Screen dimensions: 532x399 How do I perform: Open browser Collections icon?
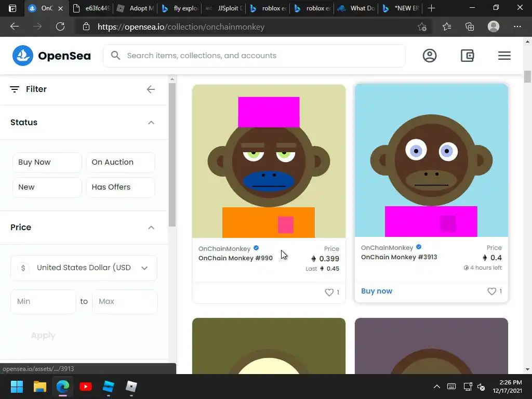tap(470, 26)
